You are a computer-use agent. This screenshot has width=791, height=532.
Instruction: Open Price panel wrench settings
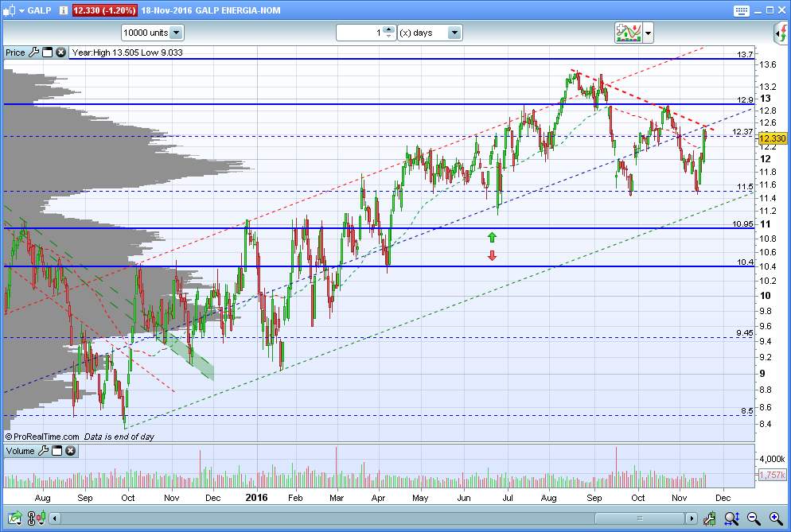[33, 52]
